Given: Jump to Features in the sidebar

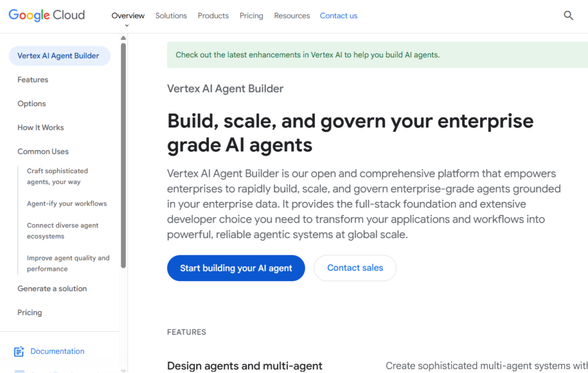Looking at the screenshot, I should click(x=33, y=80).
